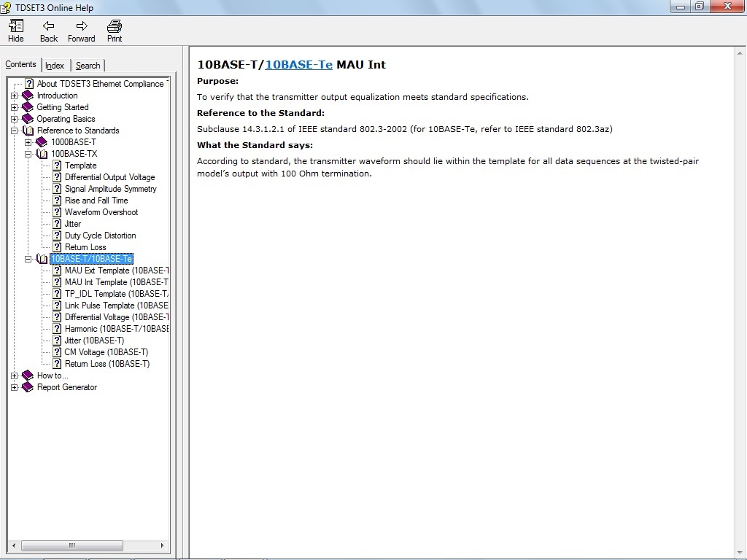Viewport: 747px width, 560px height.
Task: Click the topic pane scroll up arrow
Action: (740, 52)
